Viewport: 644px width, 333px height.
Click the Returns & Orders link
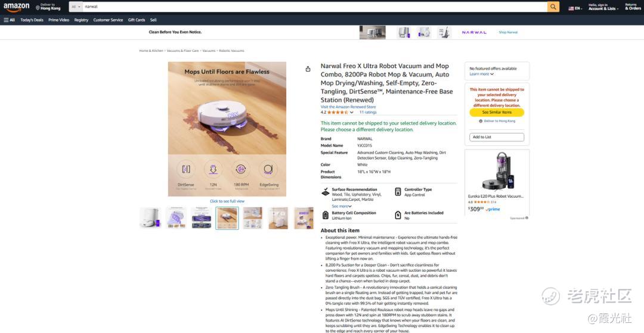(633, 7)
